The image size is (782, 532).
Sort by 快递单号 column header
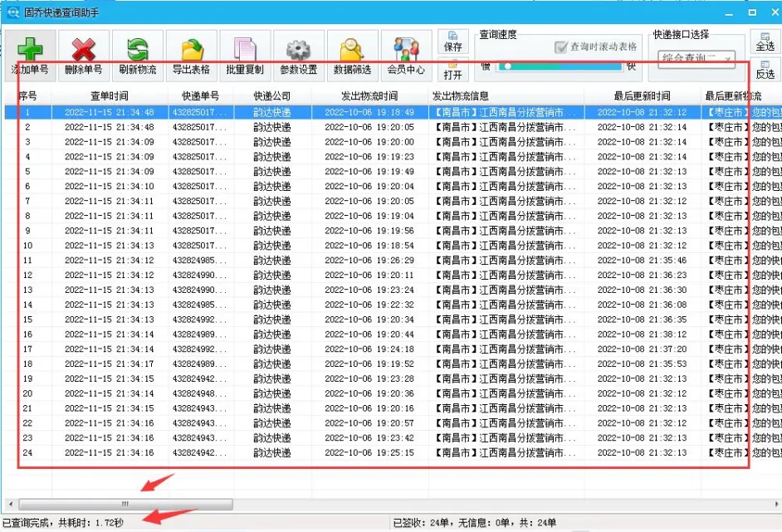coord(201,95)
